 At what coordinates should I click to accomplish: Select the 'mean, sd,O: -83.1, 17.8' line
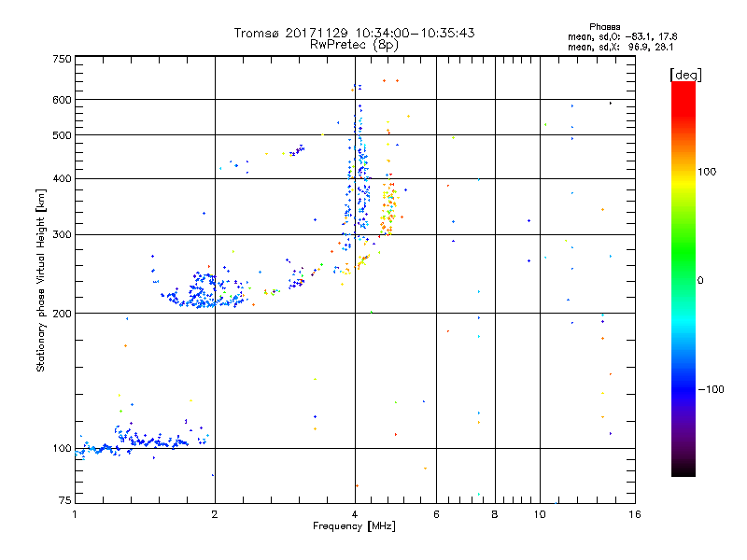[x=622, y=36]
